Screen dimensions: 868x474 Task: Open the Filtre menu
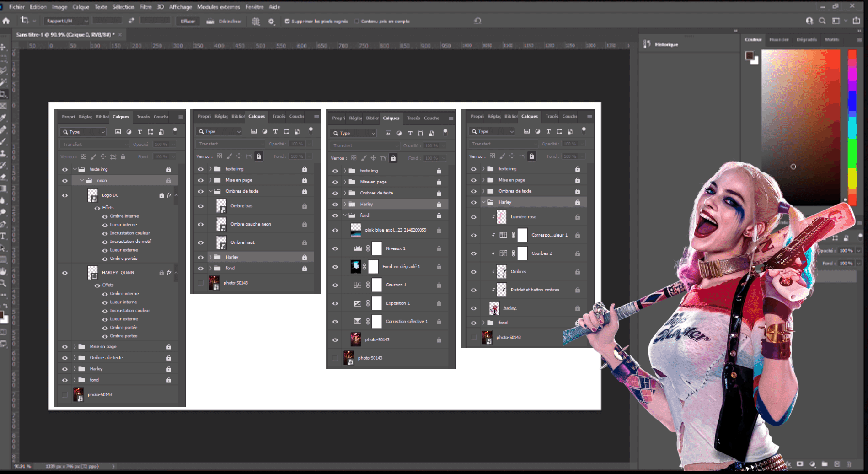145,7
